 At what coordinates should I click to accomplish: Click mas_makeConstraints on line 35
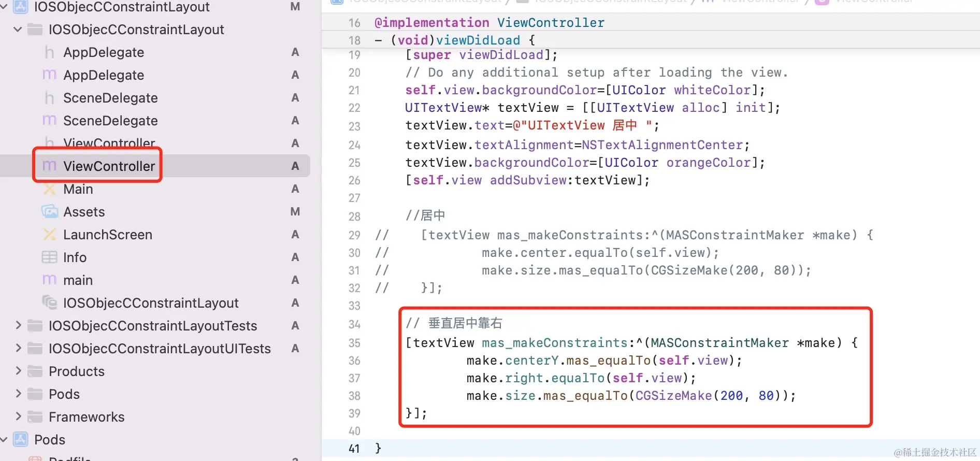point(555,343)
